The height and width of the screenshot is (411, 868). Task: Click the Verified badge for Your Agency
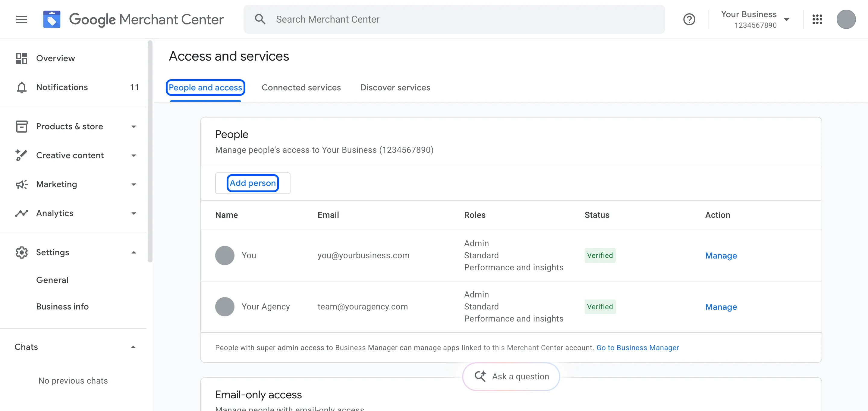click(600, 306)
